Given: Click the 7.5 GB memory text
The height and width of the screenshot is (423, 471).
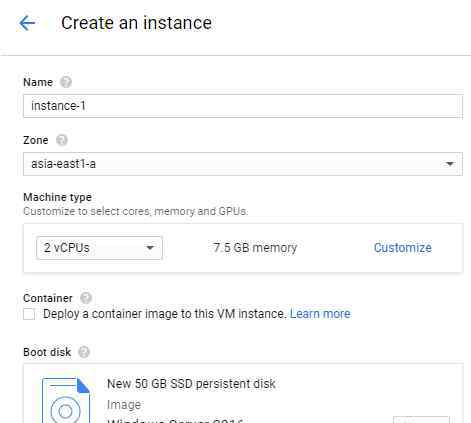Looking at the screenshot, I should [255, 248].
